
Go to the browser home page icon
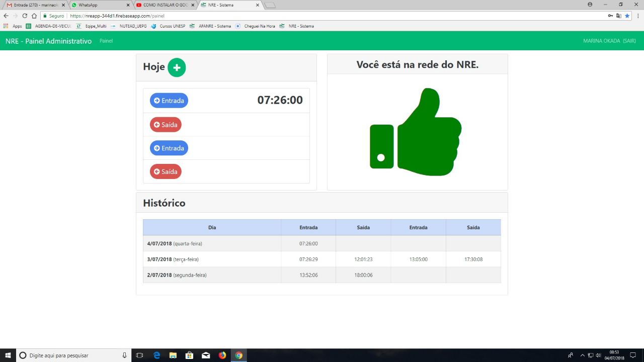point(34,16)
